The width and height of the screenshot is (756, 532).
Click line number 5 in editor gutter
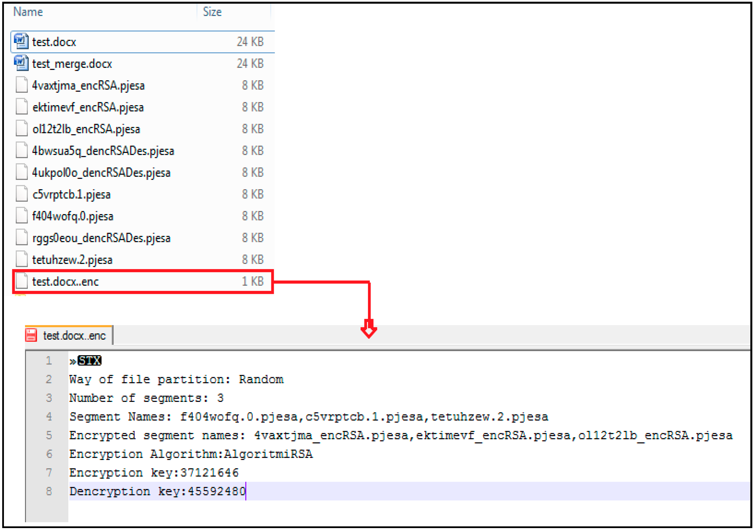click(49, 435)
